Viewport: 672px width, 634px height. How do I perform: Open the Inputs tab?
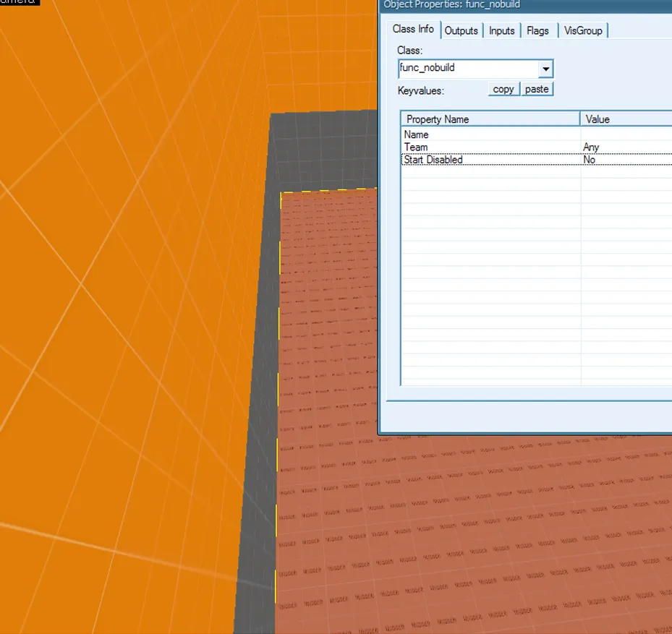pos(501,30)
